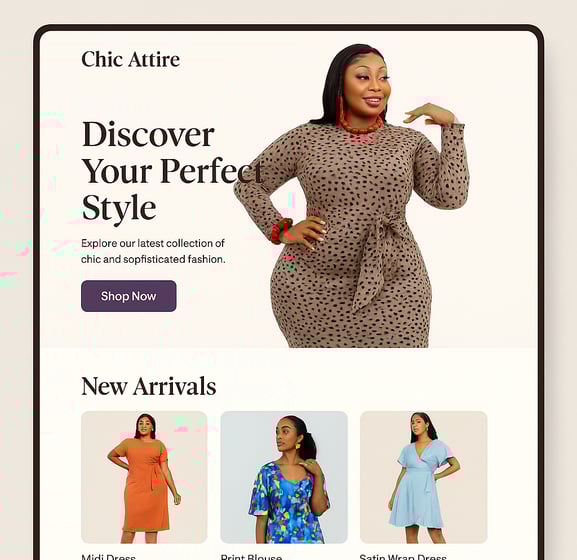Click the hero model's face
The height and width of the screenshot is (560, 577).
point(368,86)
